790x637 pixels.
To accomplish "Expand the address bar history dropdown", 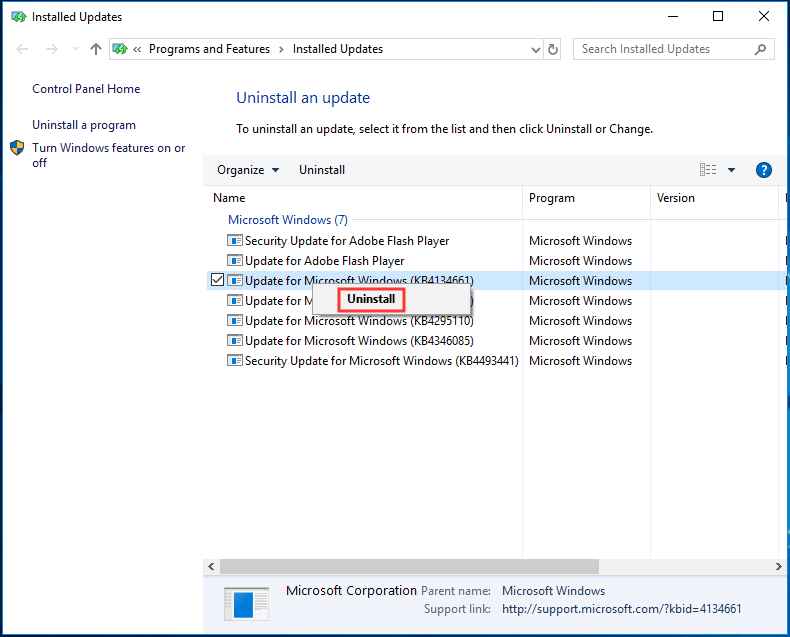I will (x=536, y=49).
